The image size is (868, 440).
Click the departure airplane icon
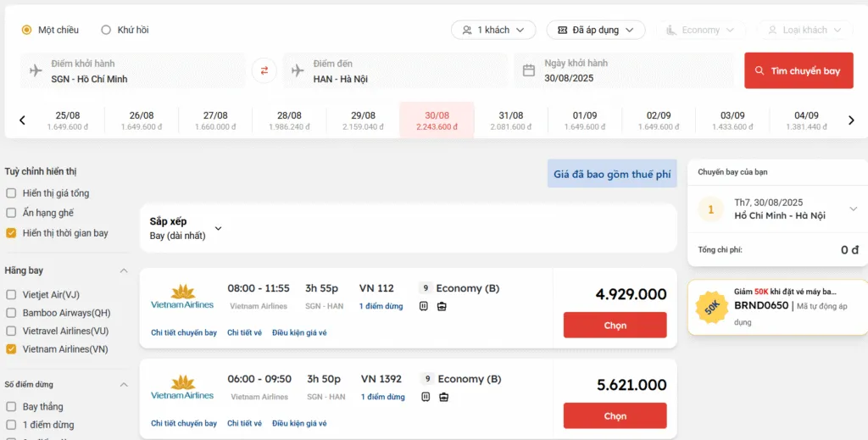[36, 70]
